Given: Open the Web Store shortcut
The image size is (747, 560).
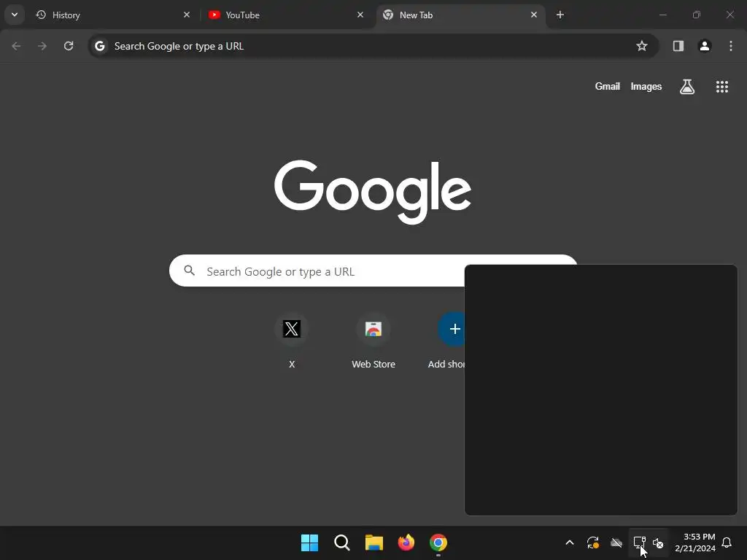Looking at the screenshot, I should click(x=373, y=341).
